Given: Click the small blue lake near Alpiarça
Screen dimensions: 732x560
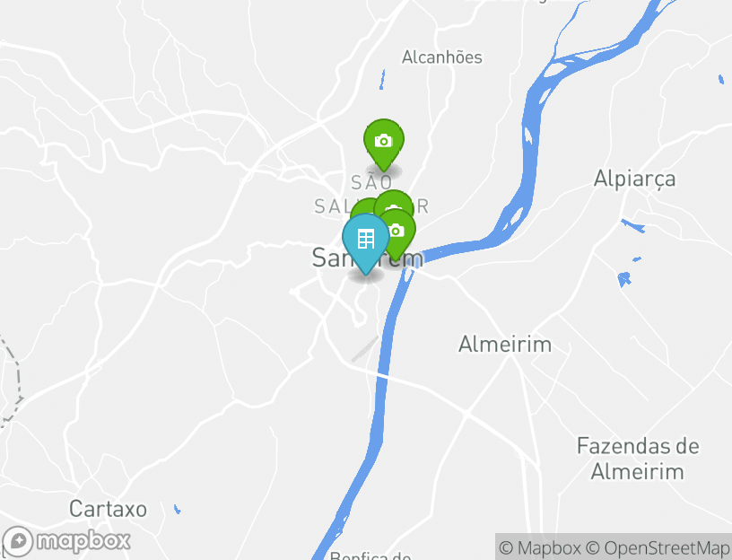Looking at the screenshot, I should click(x=623, y=279).
